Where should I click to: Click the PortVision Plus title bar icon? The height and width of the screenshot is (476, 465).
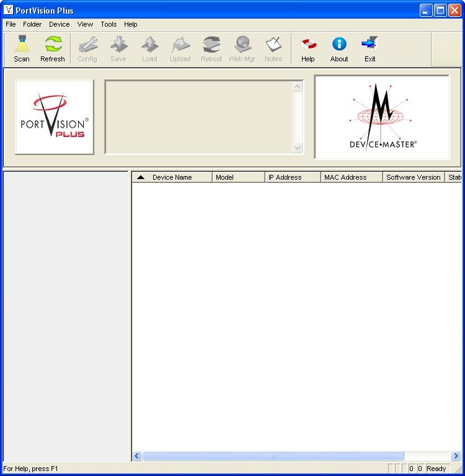click(x=8, y=10)
